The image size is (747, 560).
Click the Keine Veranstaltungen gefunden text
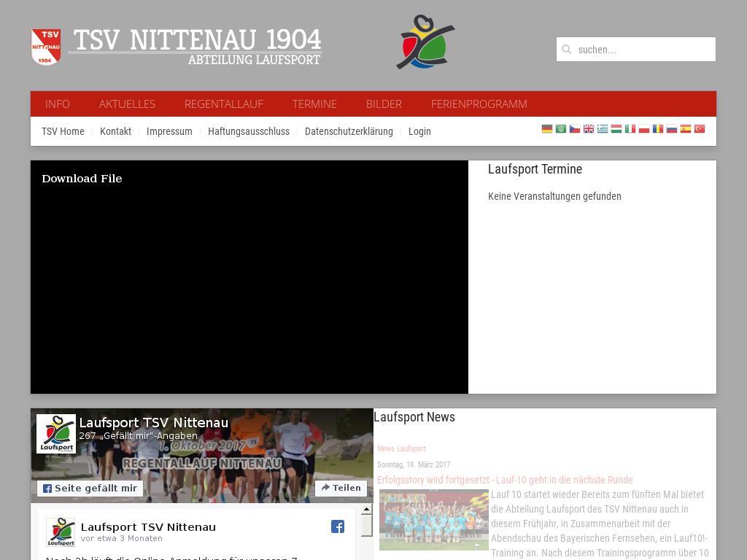coord(554,196)
